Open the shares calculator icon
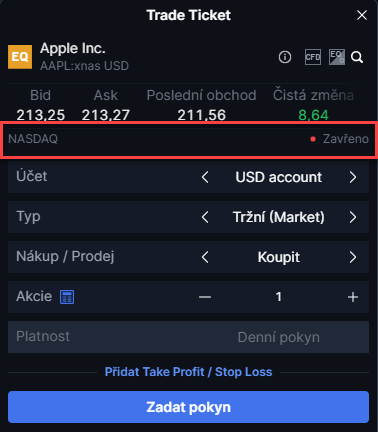Screen dimensions: 378x432 (x=67, y=297)
